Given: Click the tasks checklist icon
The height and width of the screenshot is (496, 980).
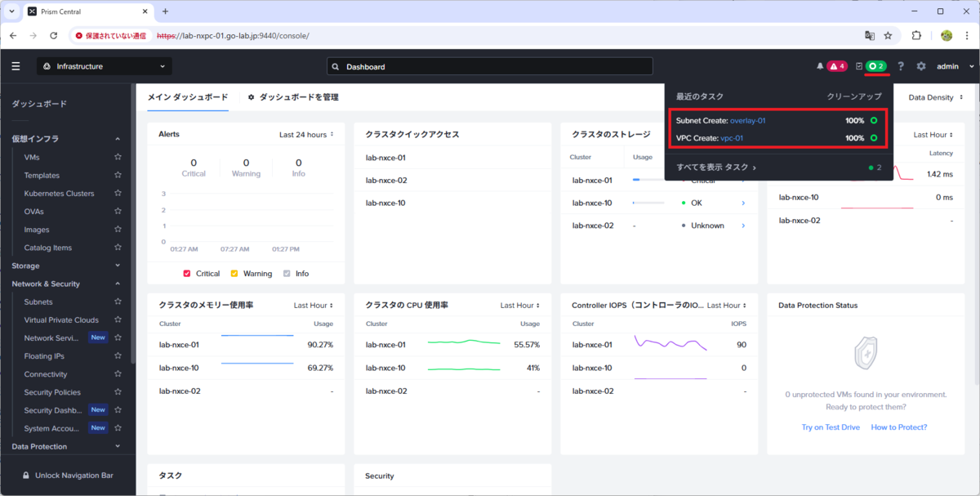Looking at the screenshot, I should pos(859,66).
